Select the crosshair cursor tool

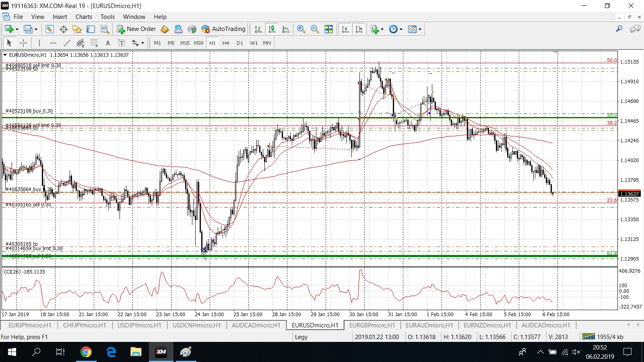(x=23, y=43)
